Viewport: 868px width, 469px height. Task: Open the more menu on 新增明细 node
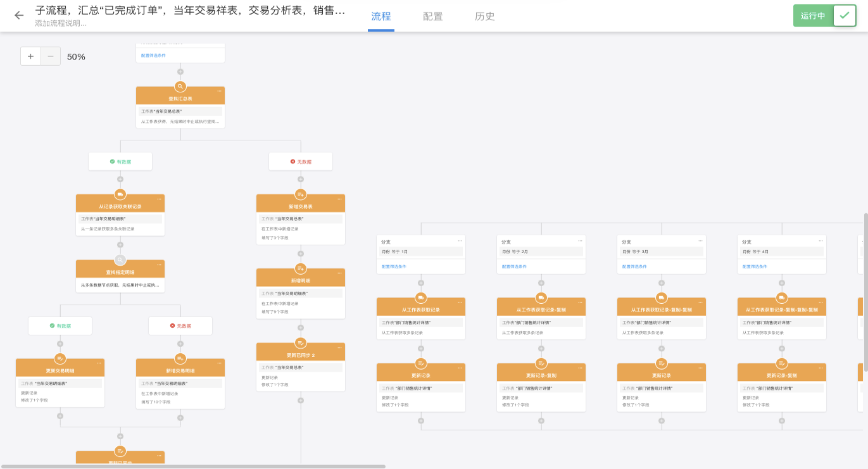(339, 273)
